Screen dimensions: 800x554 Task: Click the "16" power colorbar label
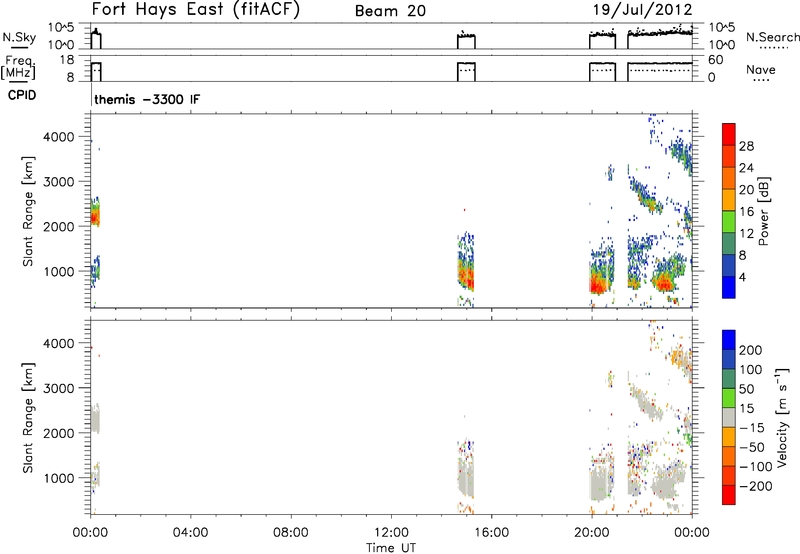click(746, 212)
